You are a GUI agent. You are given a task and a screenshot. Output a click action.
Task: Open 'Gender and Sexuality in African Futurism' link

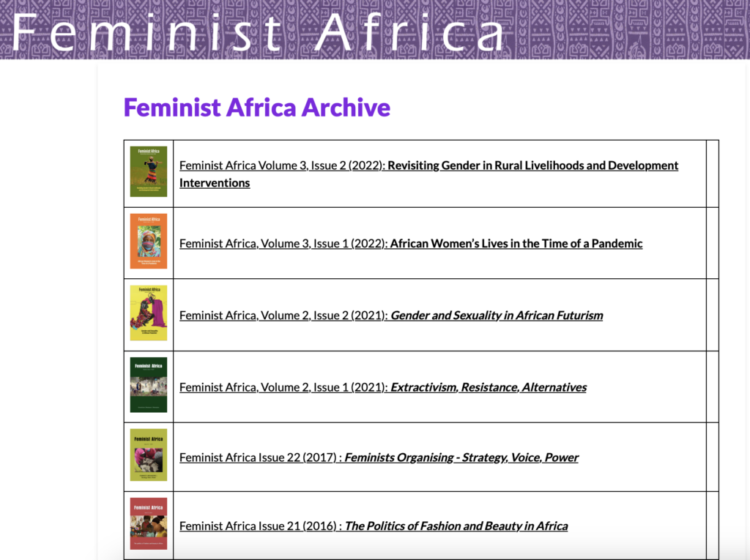(x=497, y=316)
